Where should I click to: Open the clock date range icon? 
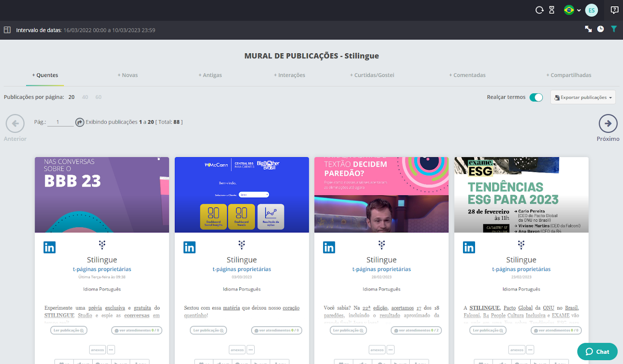pyautogui.click(x=601, y=29)
